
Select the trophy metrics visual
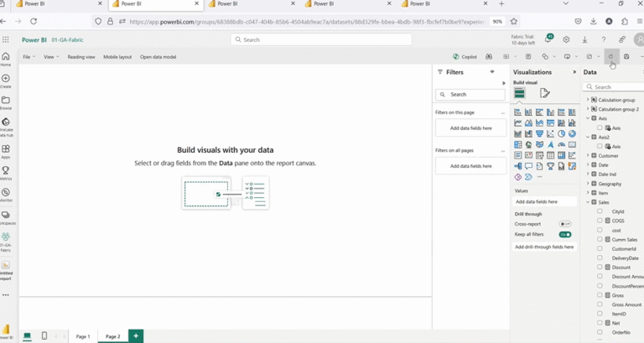tap(550, 166)
